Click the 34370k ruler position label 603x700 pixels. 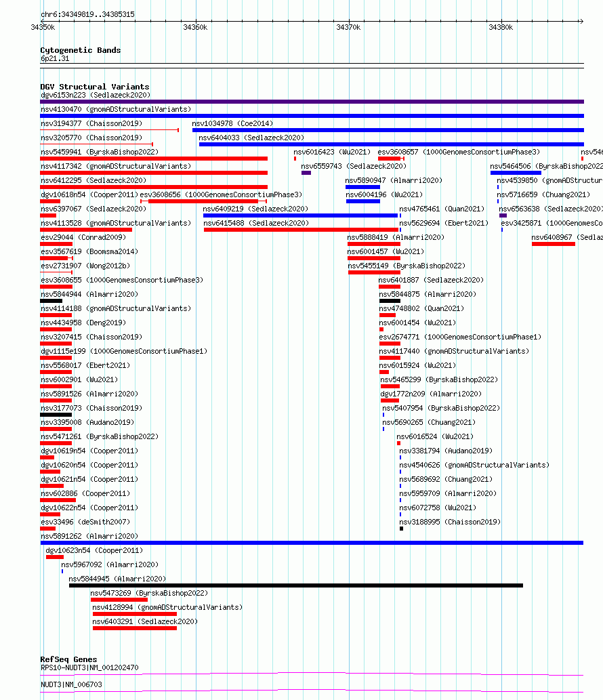[348, 28]
